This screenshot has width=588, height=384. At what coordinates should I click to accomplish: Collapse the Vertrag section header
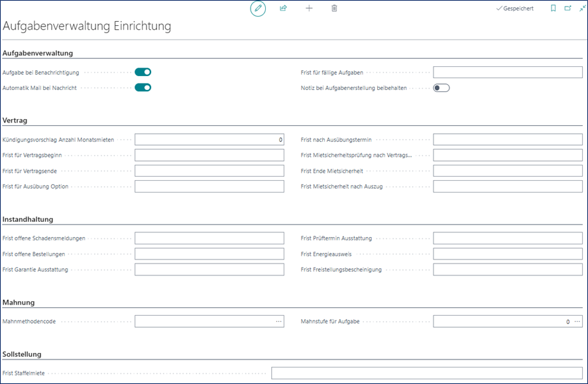tap(15, 120)
